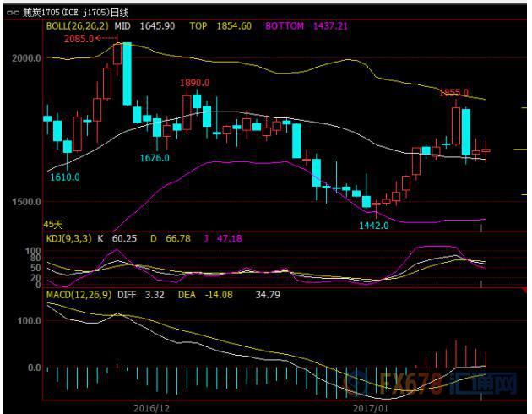
Task: Click the BOLL BOTTOM value 1437.21
Action: coord(330,26)
